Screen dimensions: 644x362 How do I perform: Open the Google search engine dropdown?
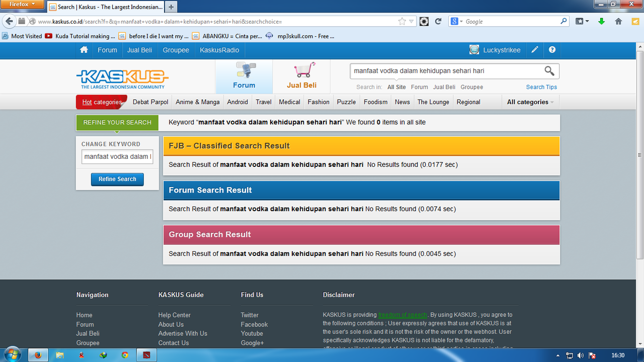pyautogui.click(x=456, y=21)
